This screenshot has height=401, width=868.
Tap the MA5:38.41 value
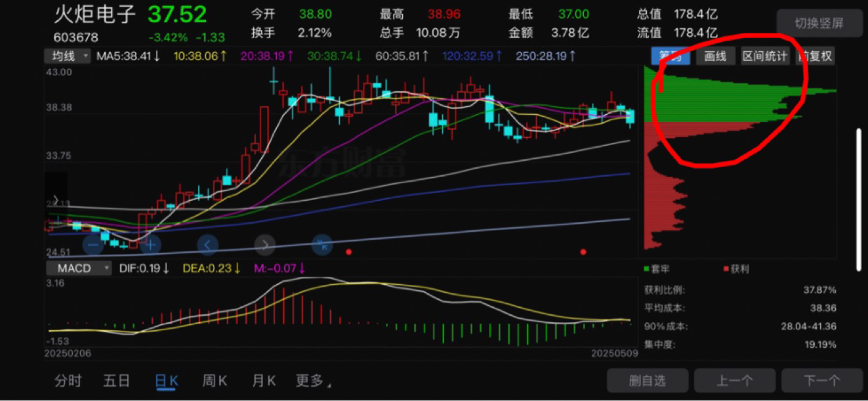tap(129, 56)
